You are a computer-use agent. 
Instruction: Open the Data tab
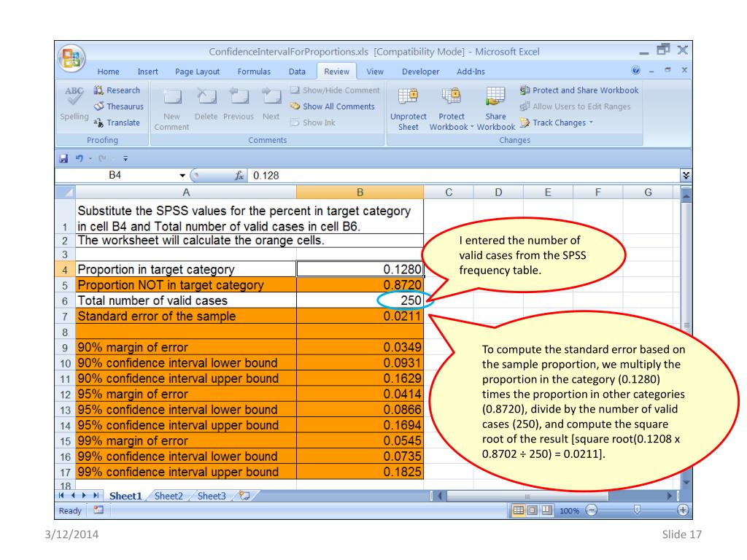pos(297,71)
